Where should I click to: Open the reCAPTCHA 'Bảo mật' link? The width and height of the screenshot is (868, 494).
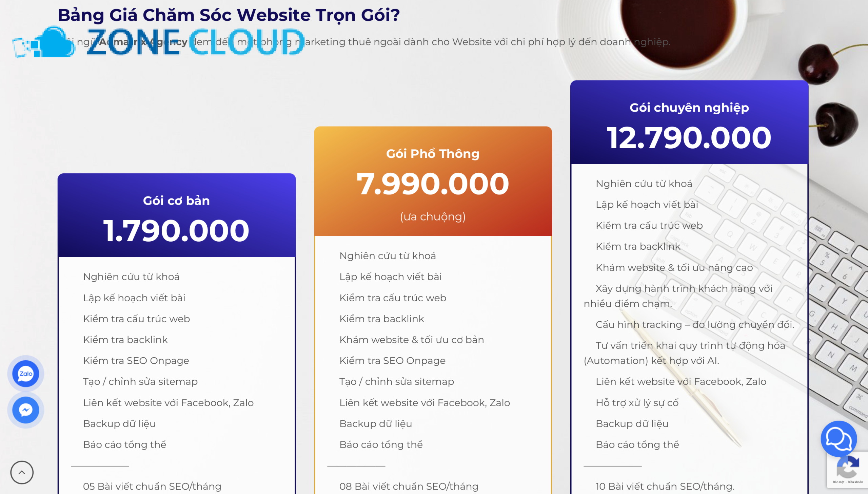click(x=839, y=482)
